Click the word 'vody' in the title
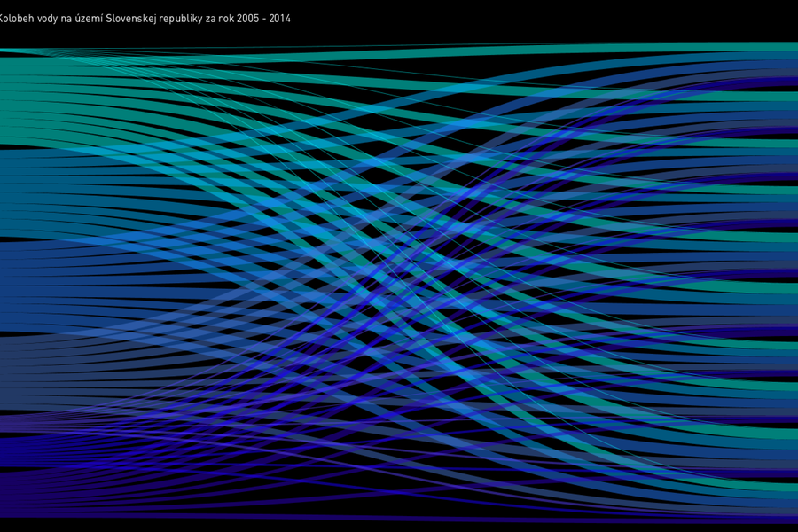Viewport: 798px width, 532px height. (45, 18)
